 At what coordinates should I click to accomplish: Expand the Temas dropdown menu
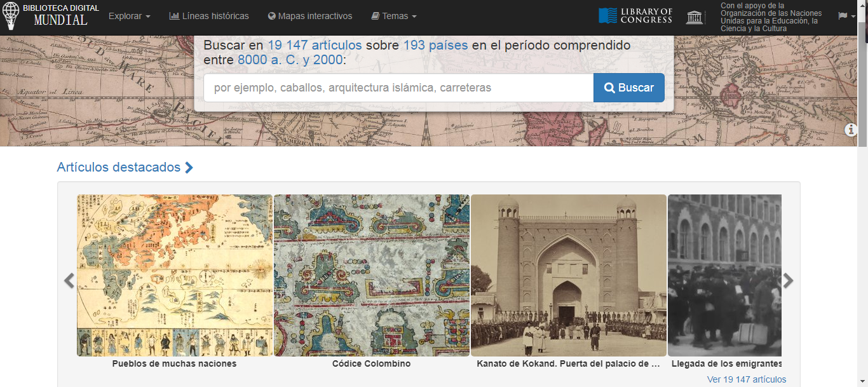click(394, 16)
